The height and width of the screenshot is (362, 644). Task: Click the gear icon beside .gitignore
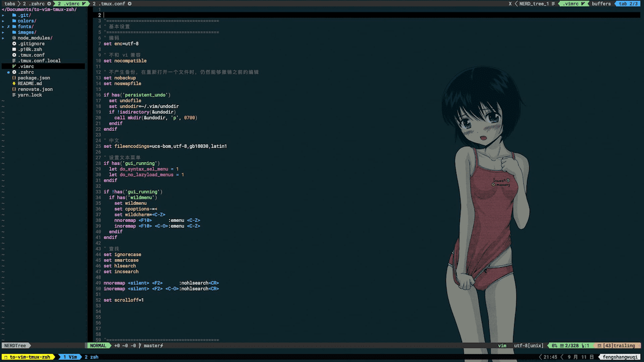click(14, 43)
